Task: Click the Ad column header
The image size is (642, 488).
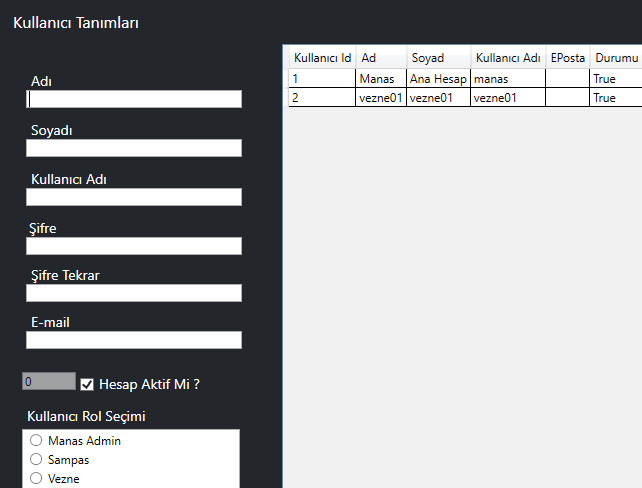Action: (380, 58)
